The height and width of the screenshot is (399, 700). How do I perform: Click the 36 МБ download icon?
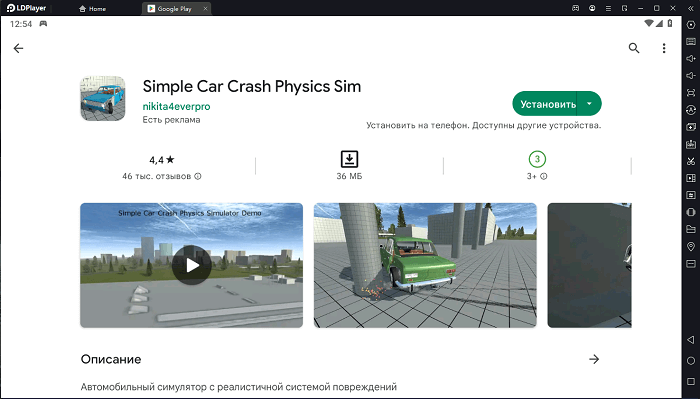349,159
